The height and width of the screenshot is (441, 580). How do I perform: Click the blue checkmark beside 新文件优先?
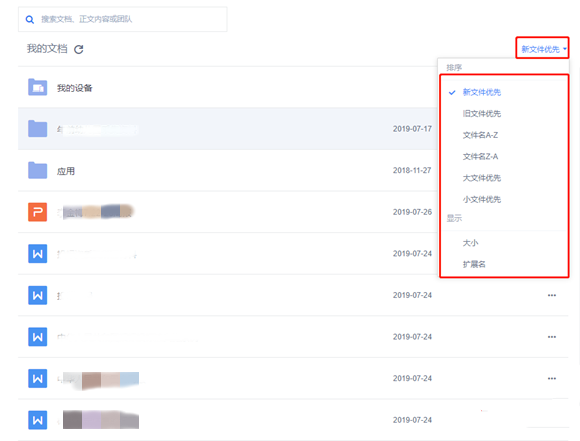pos(452,92)
